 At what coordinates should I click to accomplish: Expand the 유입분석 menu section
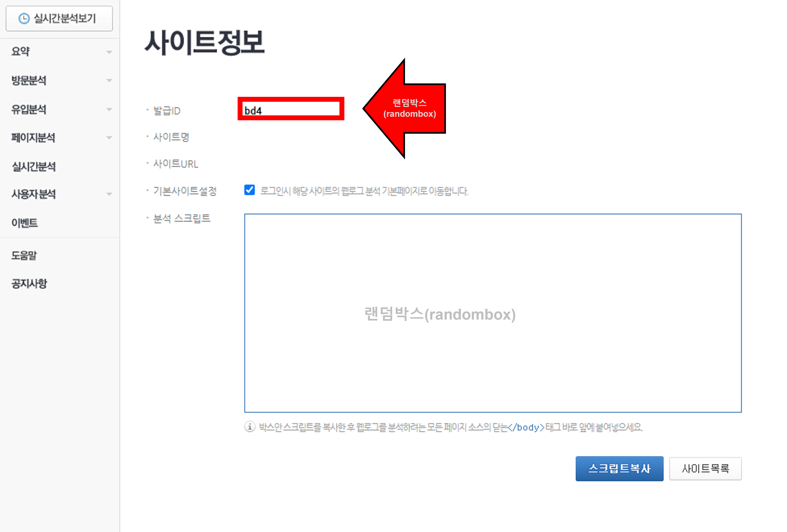coord(109,109)
